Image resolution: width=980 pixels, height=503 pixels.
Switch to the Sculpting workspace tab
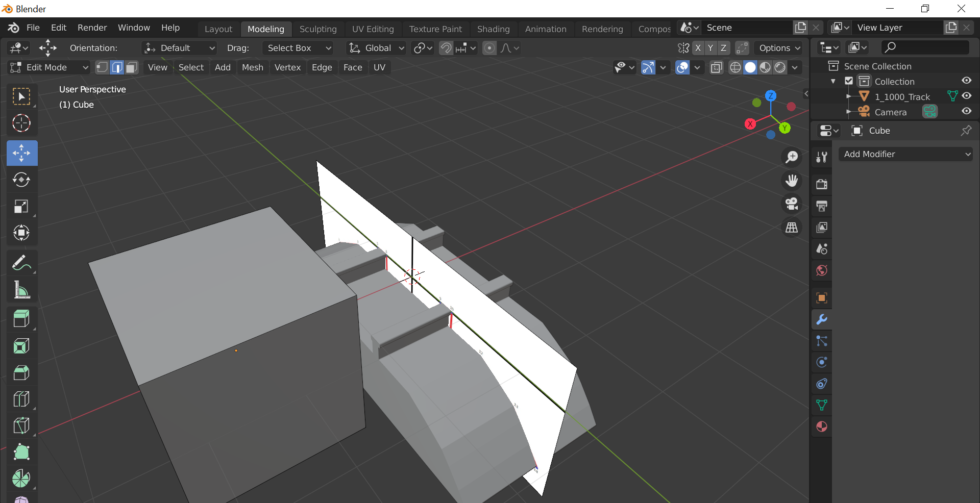click(x=318, y=29)
